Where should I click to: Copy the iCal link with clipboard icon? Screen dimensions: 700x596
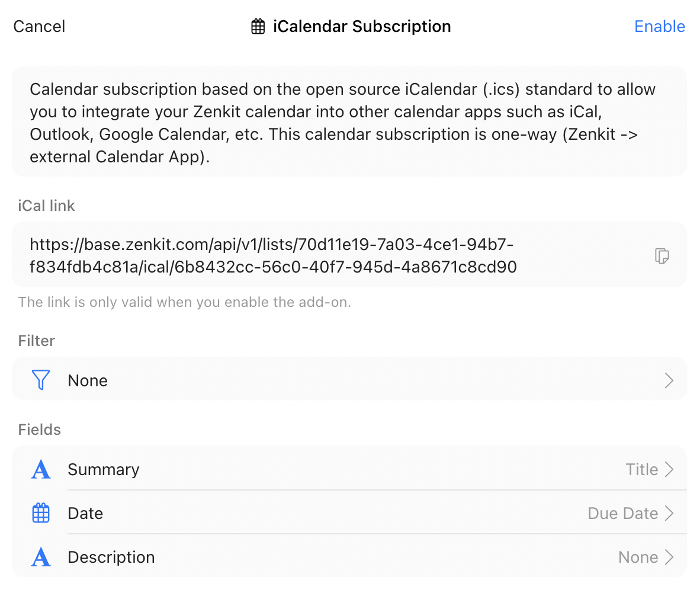[662, 256]
